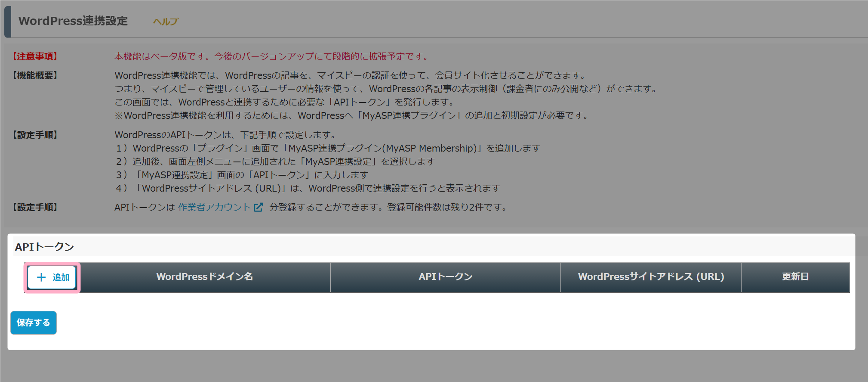
Task: Click the WordPress連携設定 page title
Action: pos(73,21)
